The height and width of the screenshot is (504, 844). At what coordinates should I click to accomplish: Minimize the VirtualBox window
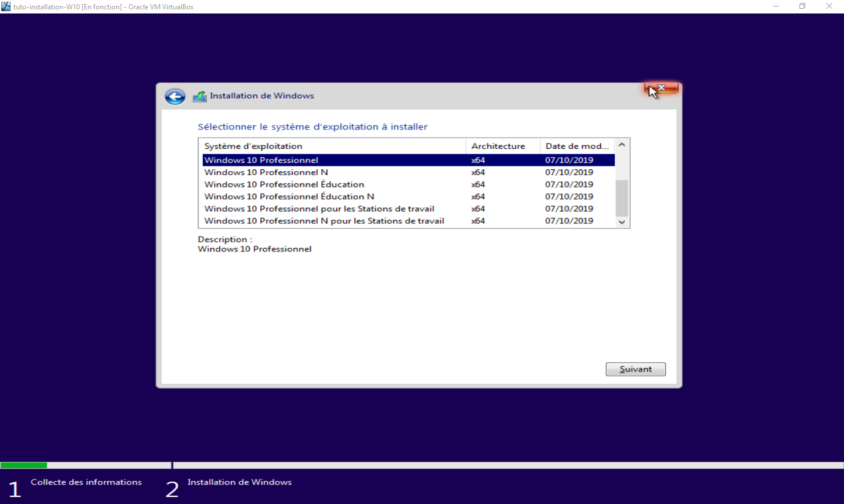coord(775,6)
